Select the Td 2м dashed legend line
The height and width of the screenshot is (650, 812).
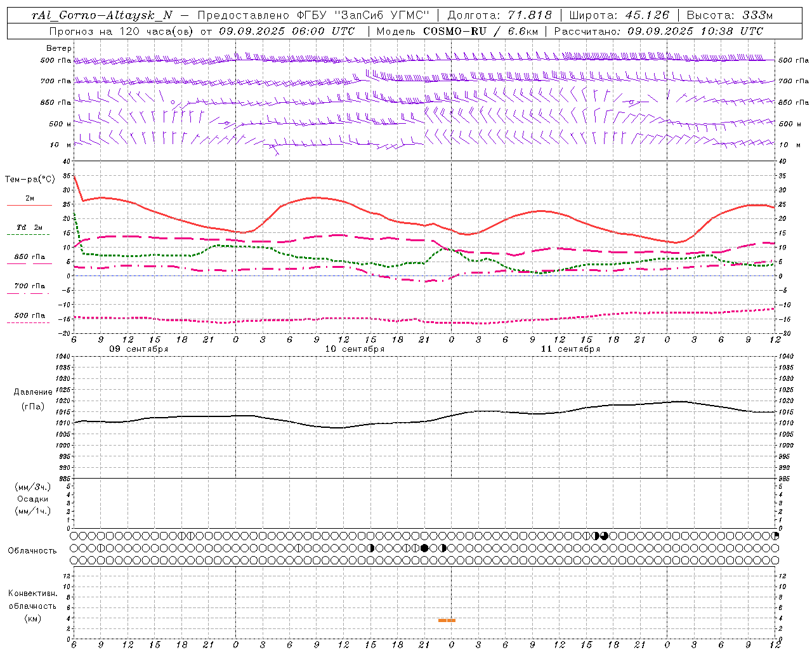pyautogui.click(x=29, y=235)
